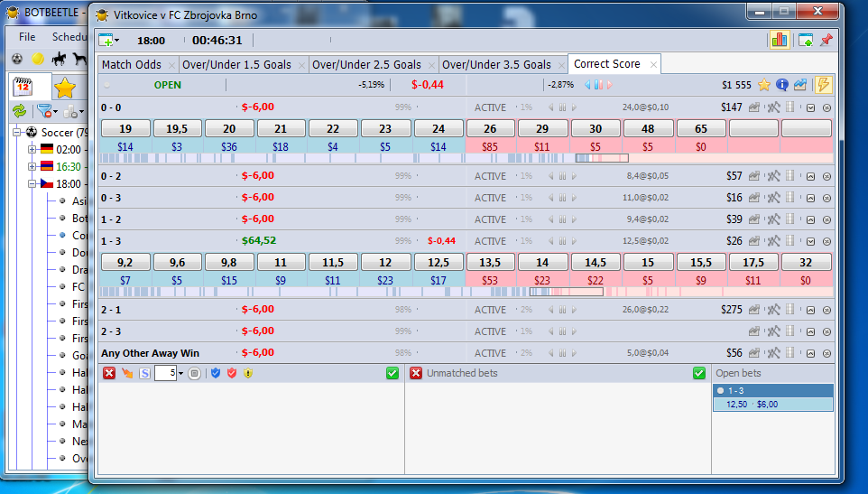The height and width of the screenshot is (494, 868).
Task: Click the circle-x icon in 2 - 3 row
Action: point(826,331)
